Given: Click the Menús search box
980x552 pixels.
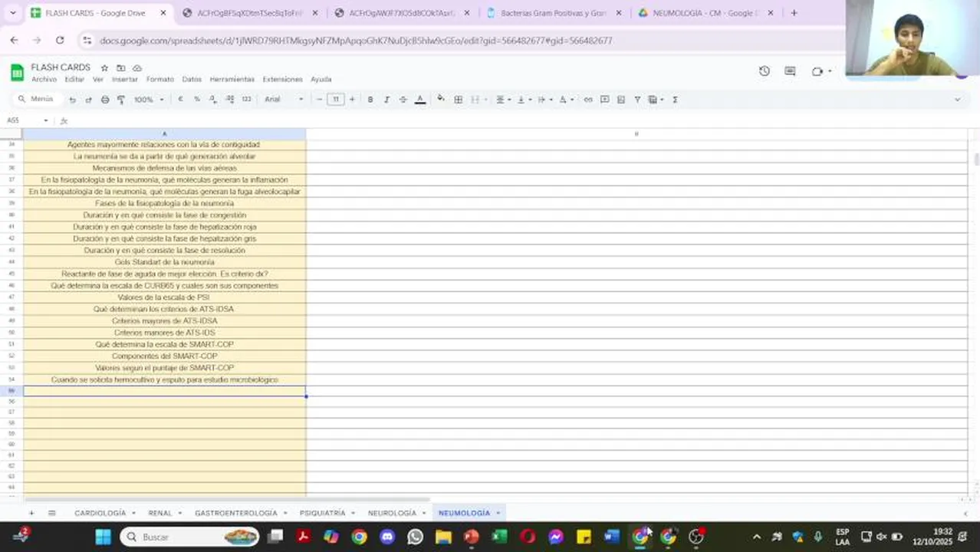Looking at the screenshot, I should 37,99.
